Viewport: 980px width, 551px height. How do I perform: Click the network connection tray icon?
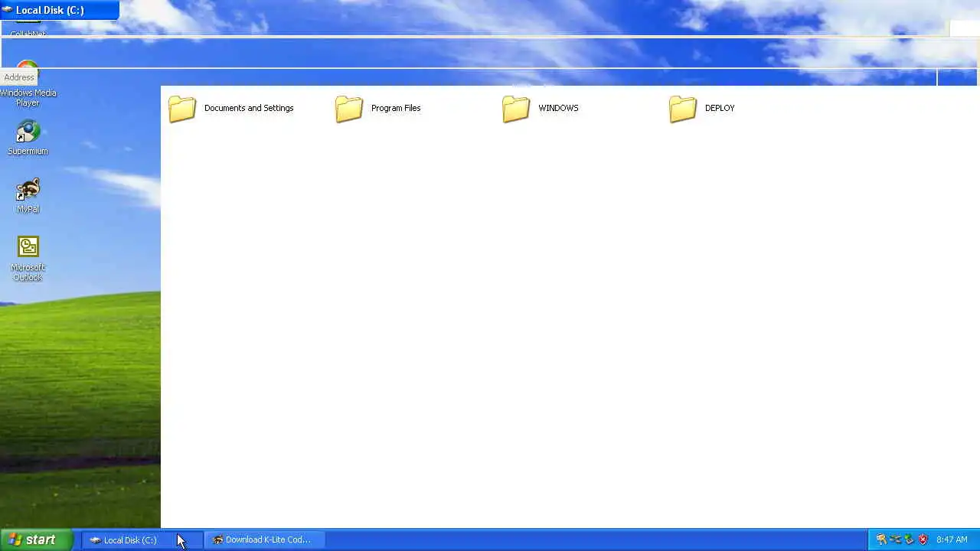click(x=895, y=540)
